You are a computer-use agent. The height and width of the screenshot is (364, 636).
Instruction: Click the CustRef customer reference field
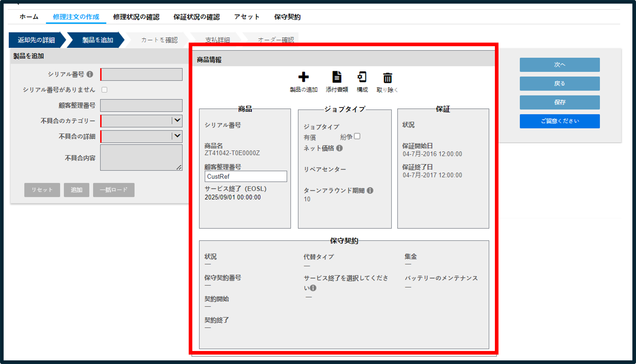pos(246,176)
